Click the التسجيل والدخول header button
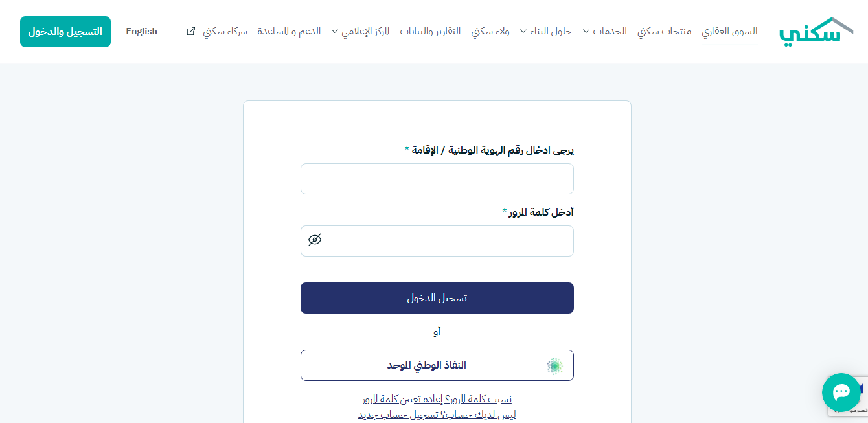Image resolution: width=868 pixels, height=423 pixels. [65, 32]
